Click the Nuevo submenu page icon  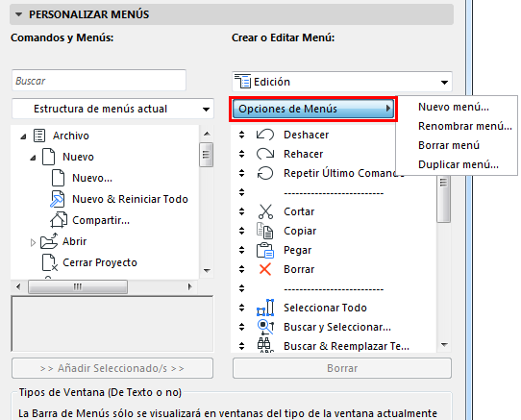pyautogui.click(x=48, y=157)
